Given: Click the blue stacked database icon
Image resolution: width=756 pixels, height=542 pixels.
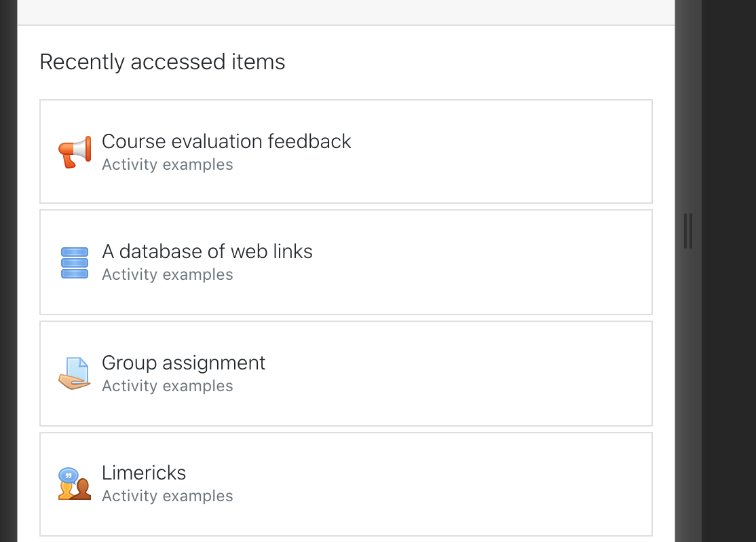Looking at the screenshot, I should click(75, 263).
